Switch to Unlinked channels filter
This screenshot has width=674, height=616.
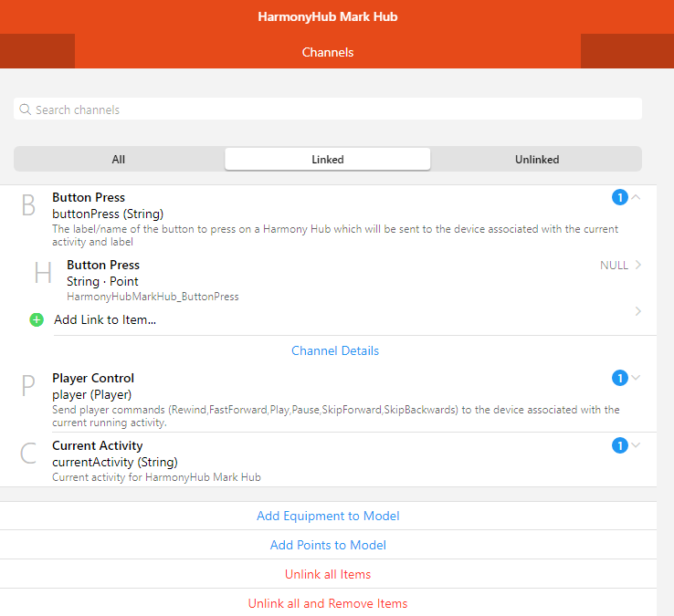537,159
